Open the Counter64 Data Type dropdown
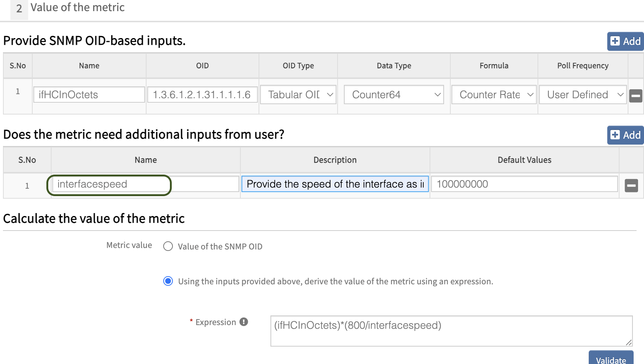 [394, 95]
